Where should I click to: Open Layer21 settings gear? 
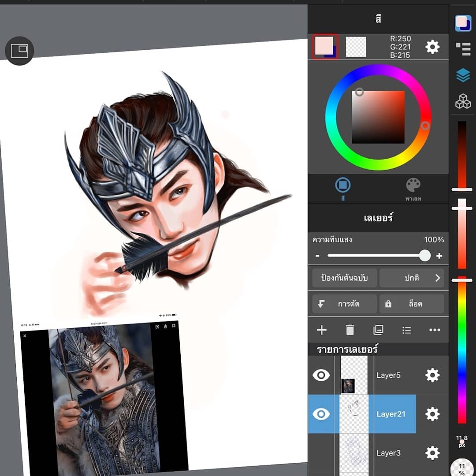[x=432, y=414]
